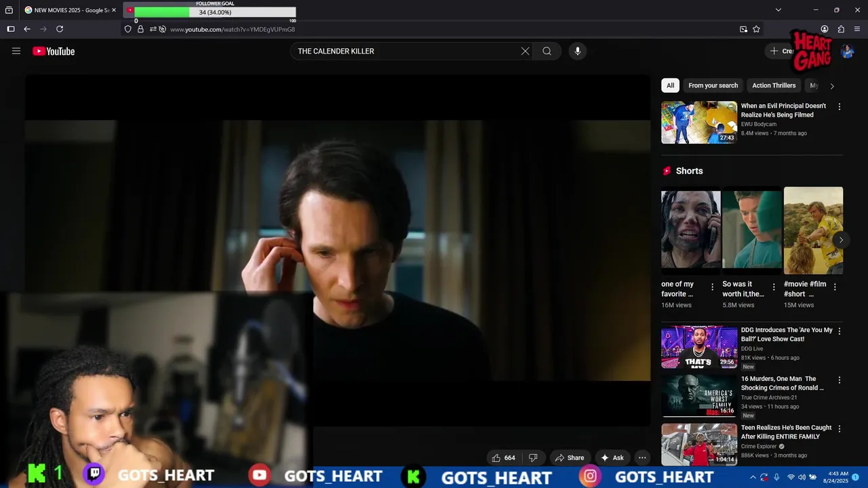List all tabs dropdown arrow
The height and width of the screenshot is (488, 868).
click(x=778, y=10)
